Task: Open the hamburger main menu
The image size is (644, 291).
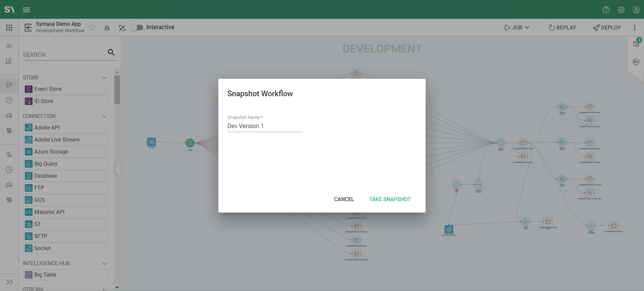Action: click(x=26, y=10)
